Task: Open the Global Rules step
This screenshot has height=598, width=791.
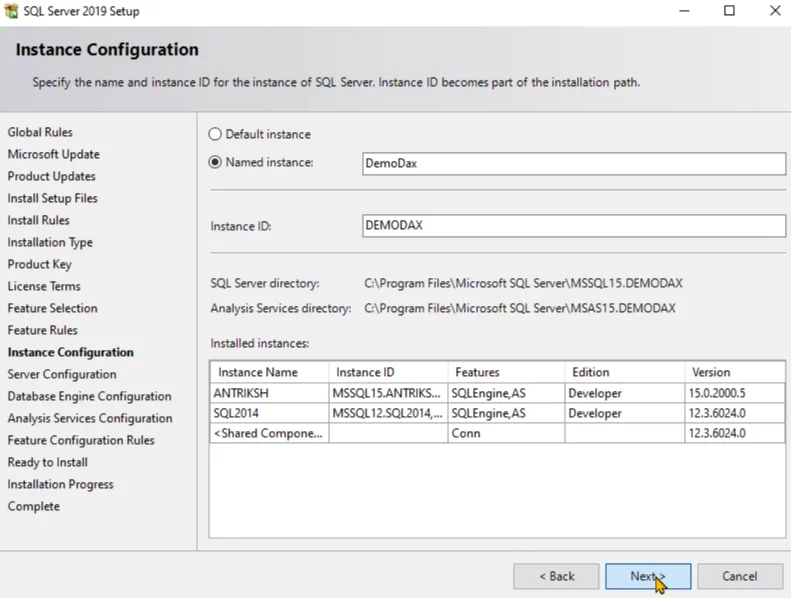Action: coord(40,132)
